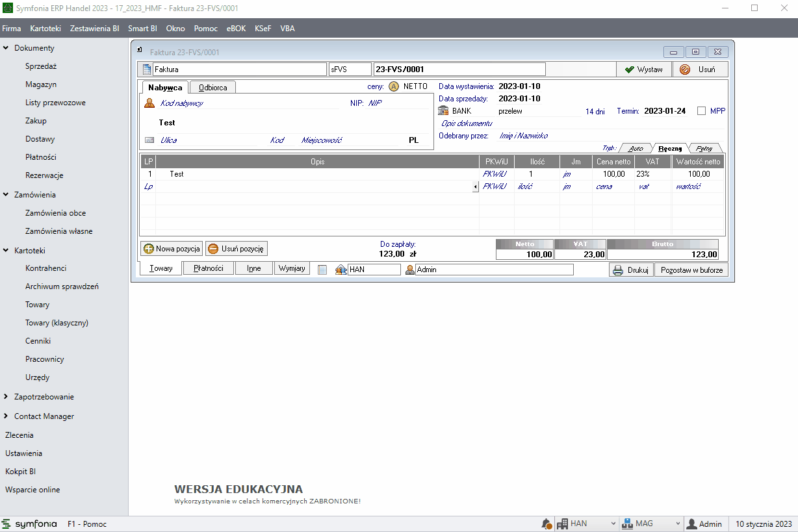Click the Pozostaw w buforze button
The image size is (798, 532).
pyautogui.click(x=691, y=270)
